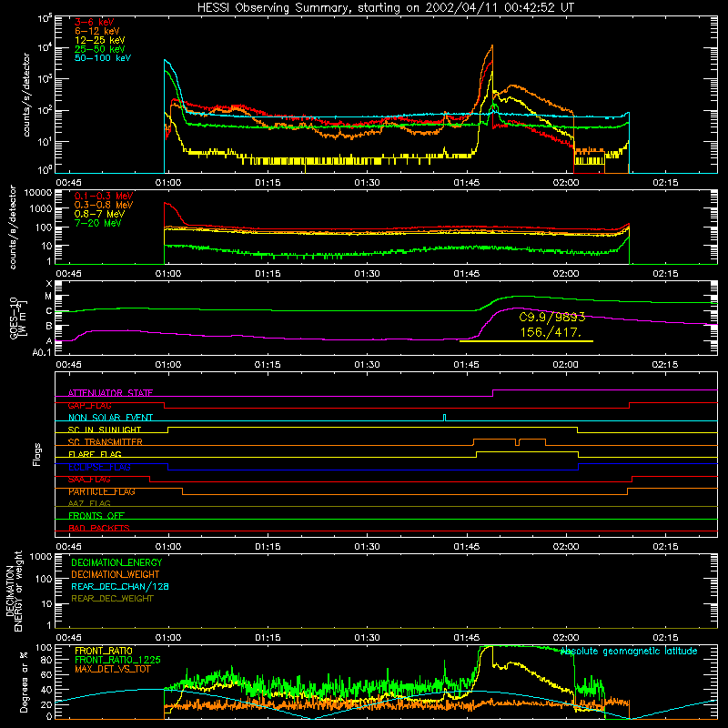Select the 50-100 keV legend label
The height and width of the screenshot is (728, 728).
(103, 58)
